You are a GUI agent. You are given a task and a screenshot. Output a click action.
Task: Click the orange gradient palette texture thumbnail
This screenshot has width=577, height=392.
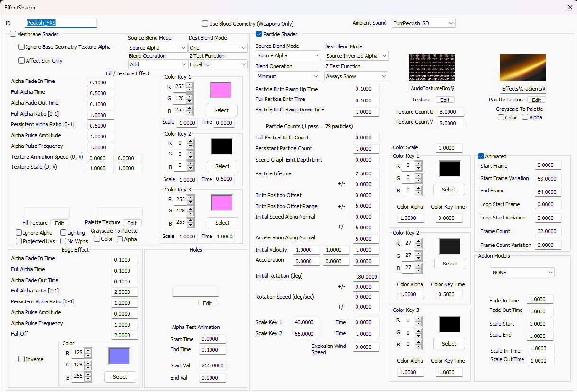click(x=523, y=68)
